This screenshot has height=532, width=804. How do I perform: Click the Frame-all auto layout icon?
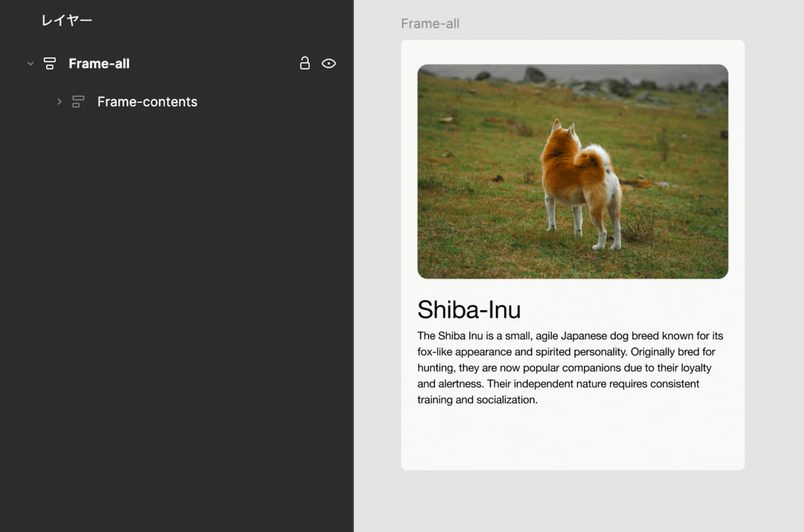tap(50, 64)
